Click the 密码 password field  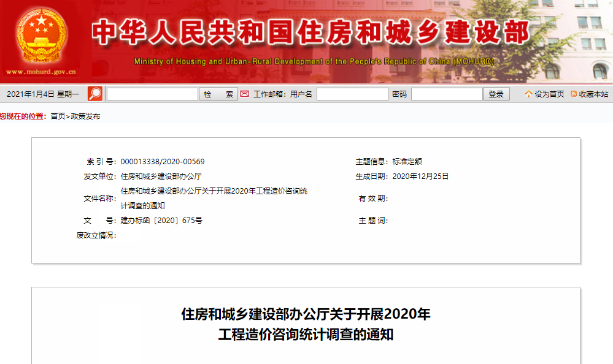click(x=447, y=93)
